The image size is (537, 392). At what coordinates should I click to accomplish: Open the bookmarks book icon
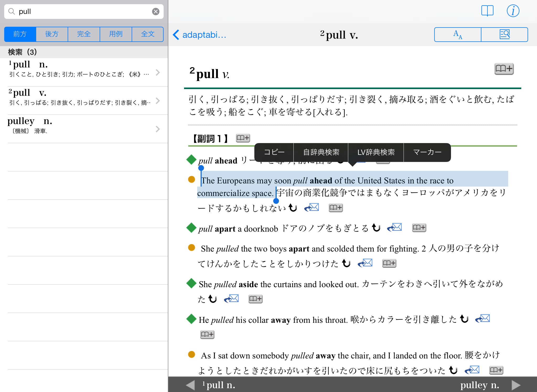click(487, 11)
